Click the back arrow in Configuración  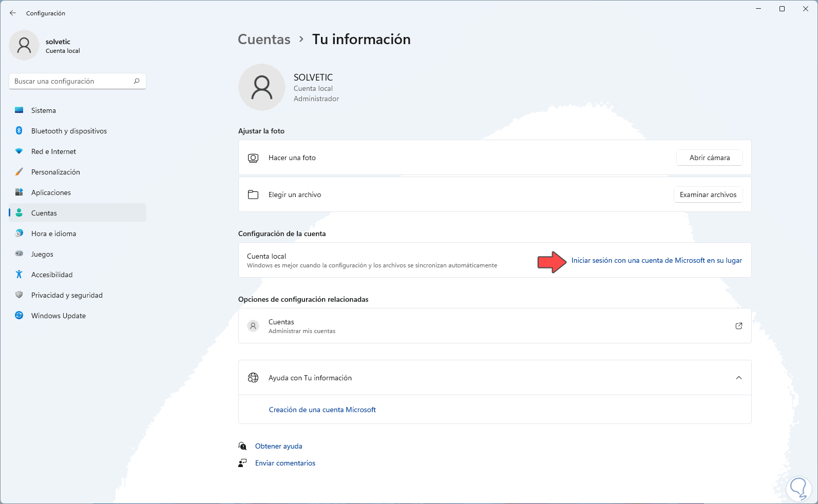pos(13,13)
